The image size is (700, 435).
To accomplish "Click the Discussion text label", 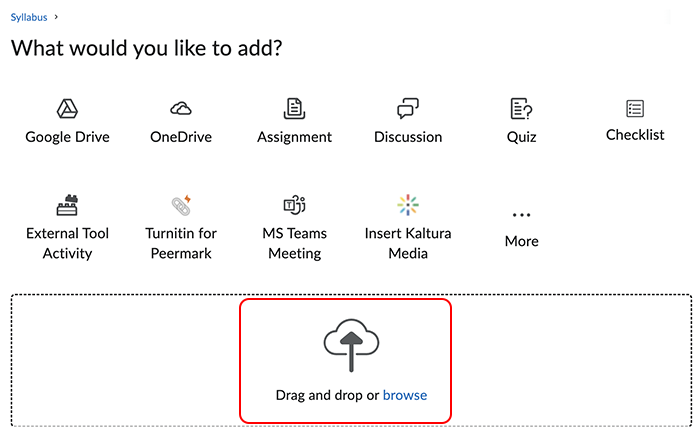I will tap(407, 137).
